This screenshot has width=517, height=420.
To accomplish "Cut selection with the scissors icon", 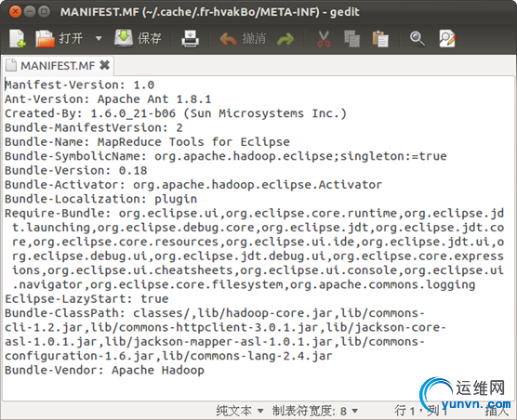I will tap(324, 39).
